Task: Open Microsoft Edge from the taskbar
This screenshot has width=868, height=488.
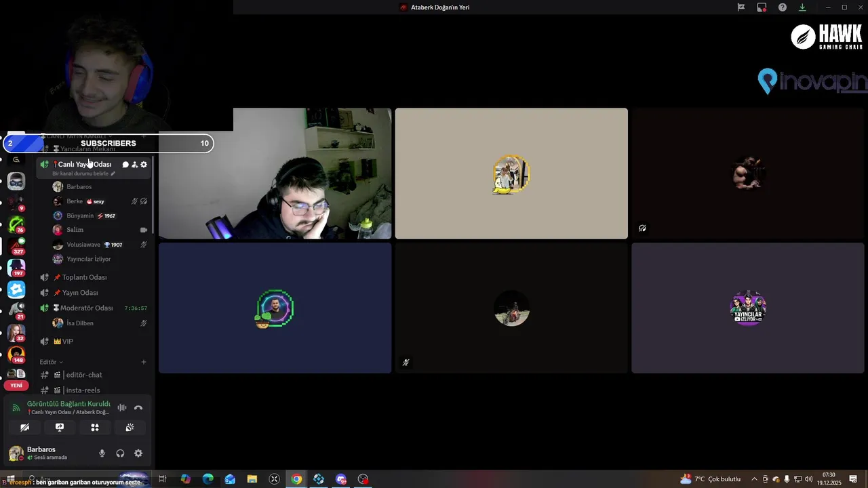Action: 208,479
